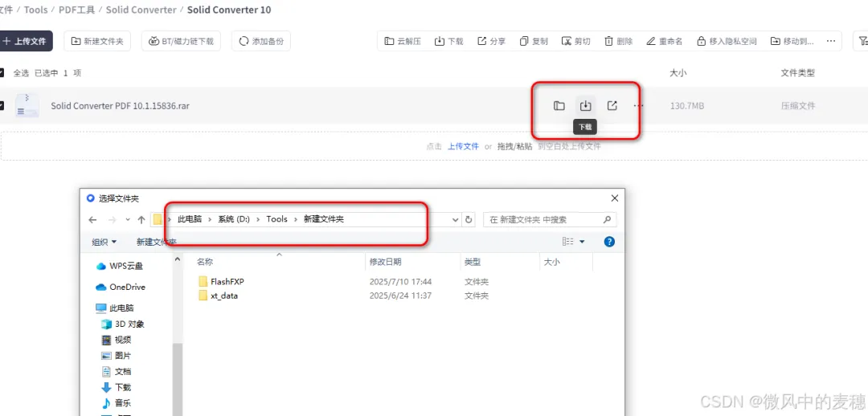Viewport: 868px width, 416px height.
Task: Create a folder with 新建文件夹 button
Action: [x=97, y=41]
